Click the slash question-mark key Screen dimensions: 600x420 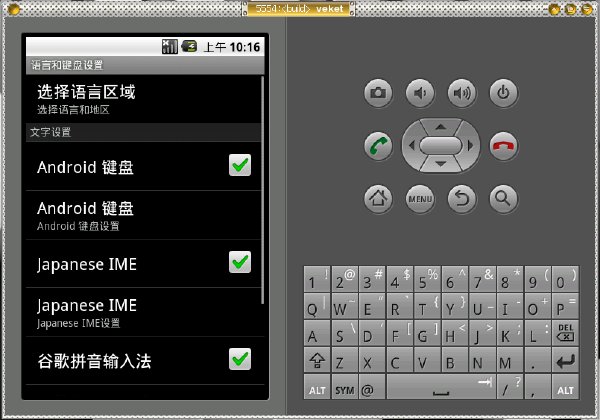point(510,387)
